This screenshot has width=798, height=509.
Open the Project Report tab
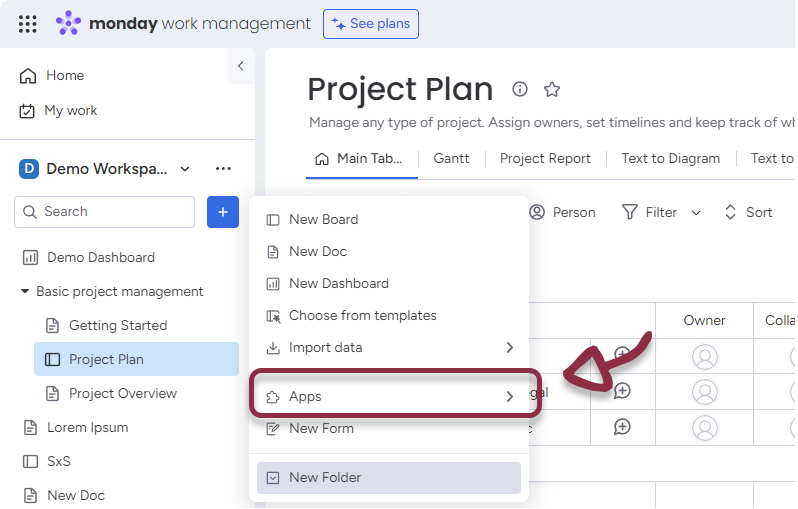pos(545,159)
